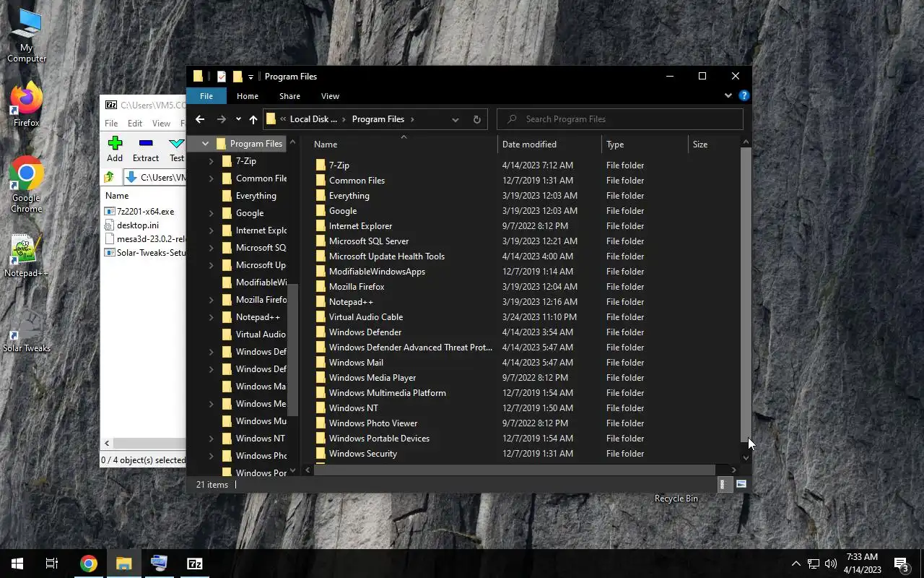This screenshot has height=578, width=924.
Task: Click Add icon in 7-Zip window
Action: 115,149
